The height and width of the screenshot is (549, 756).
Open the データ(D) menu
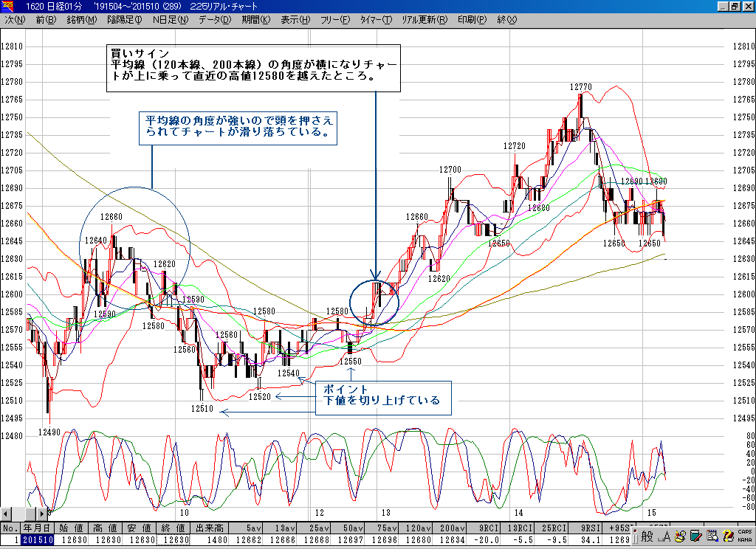[x=214, y=20]
